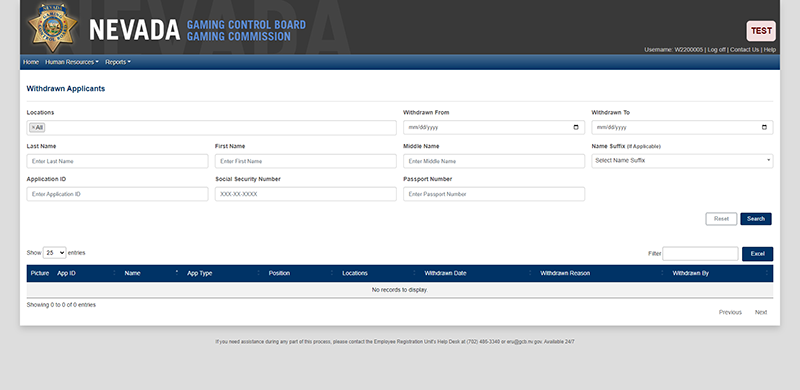This screenshot has width=800, height=390.
Task: Click the Reset button
Action: pyautogui.click(x=721, y=219)
